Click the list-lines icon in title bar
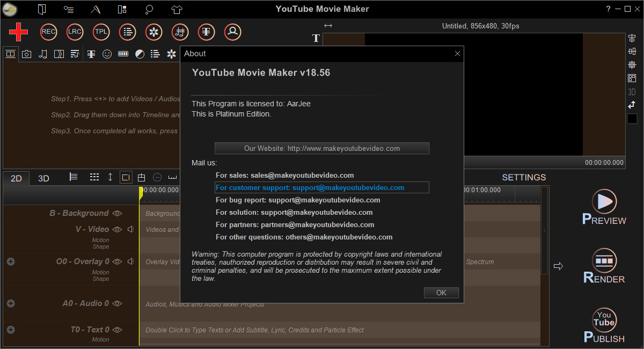This screenshot has height=349, width=644. (x=69, y=9)
